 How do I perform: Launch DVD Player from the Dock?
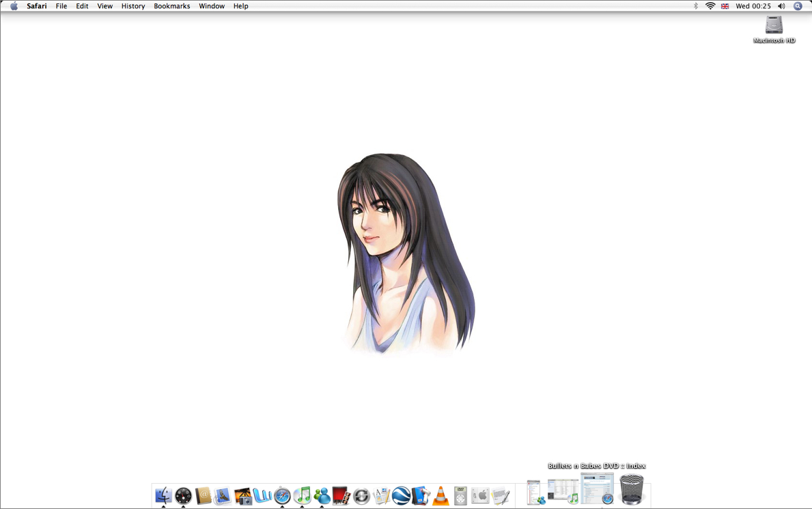click(x=460, y=496)
